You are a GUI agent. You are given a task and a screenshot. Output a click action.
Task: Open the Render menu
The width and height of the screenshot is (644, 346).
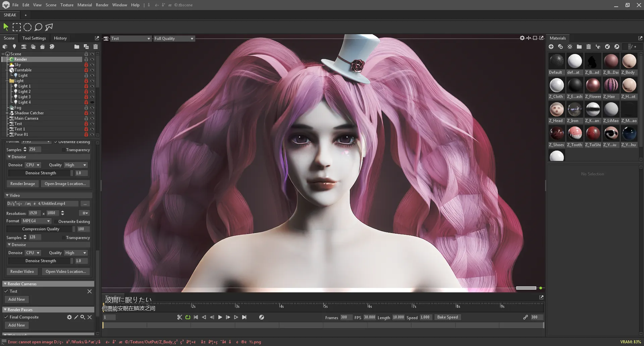tap(102, 5)
